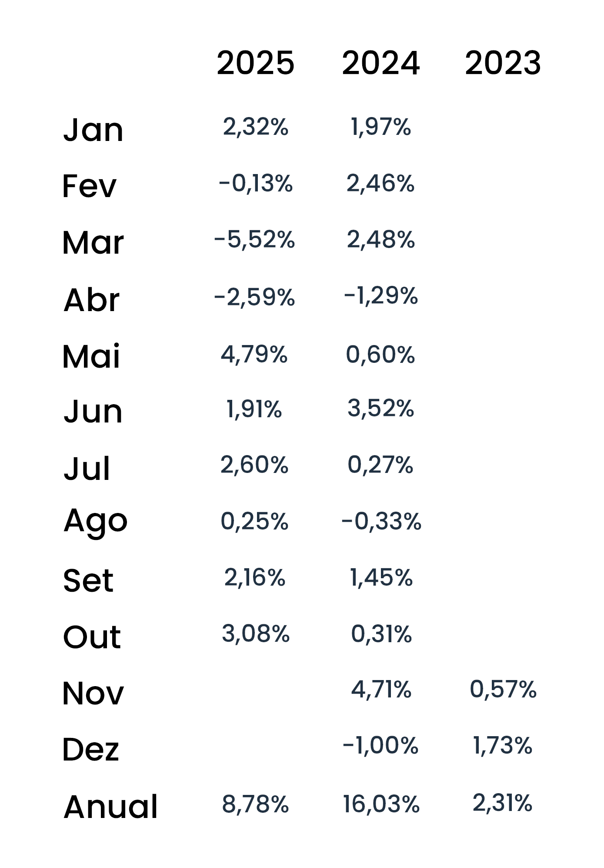Viewport: 604px width, 868px height.
Task: Select the 0,57% November 2023 value
Action: [503, 689]
